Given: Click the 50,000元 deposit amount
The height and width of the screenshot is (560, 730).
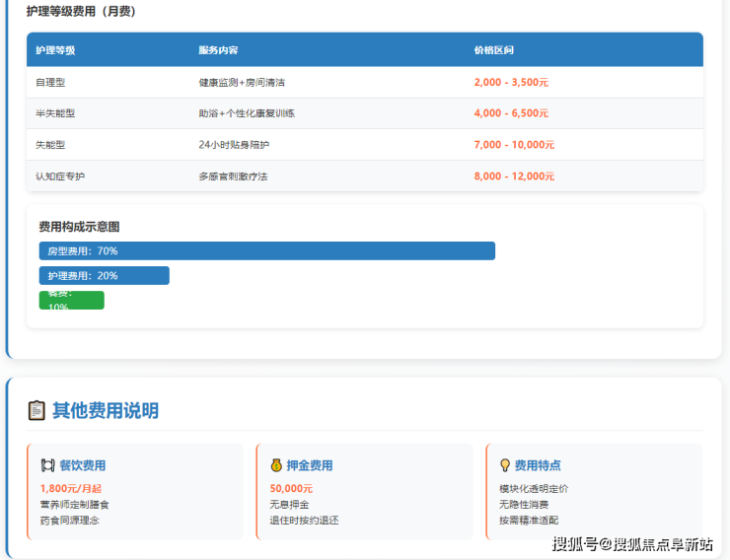Looking at the screenshot, I should point(291,488).
